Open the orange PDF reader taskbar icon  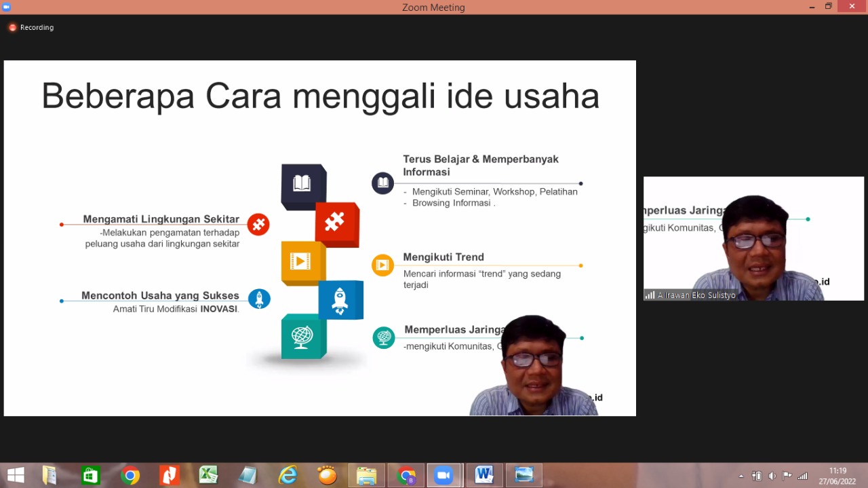(x=169, y=476)
